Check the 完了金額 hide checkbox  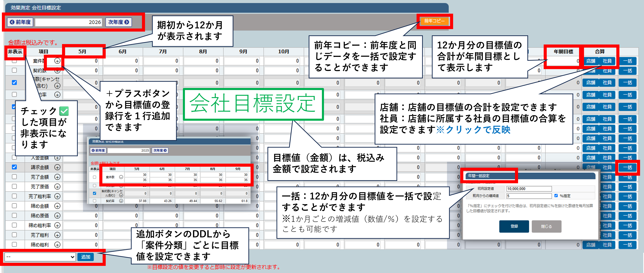[15, 177]
